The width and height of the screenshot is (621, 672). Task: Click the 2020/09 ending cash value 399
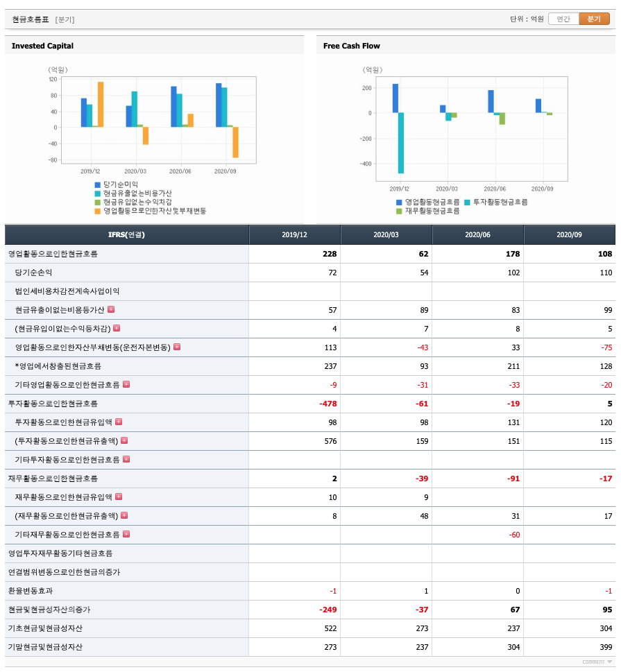point(606,647)
